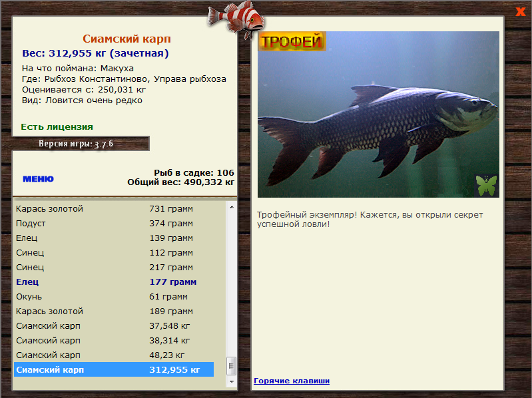Image resolution: width=532 pixels, height=398 pixels.
Task: Click the Оценивается с: 250,031 кг line
Action: tap(84, 90)
